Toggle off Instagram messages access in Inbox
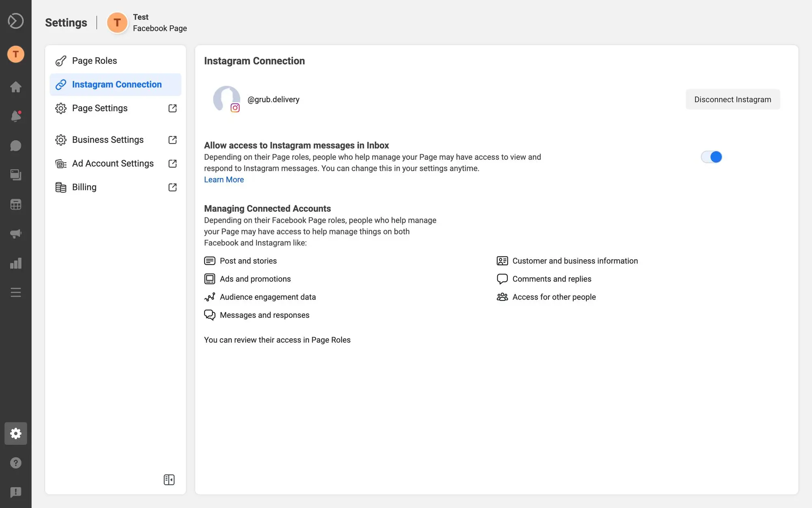The image size is (812, 508). (711, 157)
